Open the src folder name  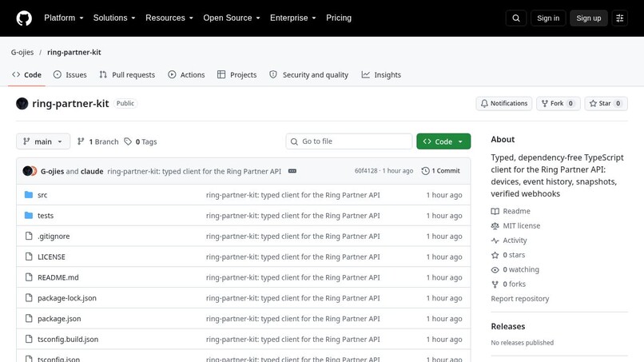[42, 195]
